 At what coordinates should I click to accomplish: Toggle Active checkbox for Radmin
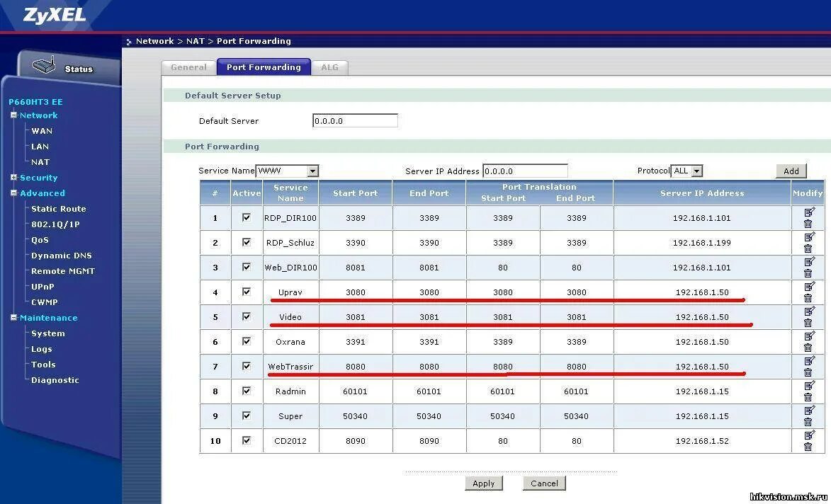[247, 391]
